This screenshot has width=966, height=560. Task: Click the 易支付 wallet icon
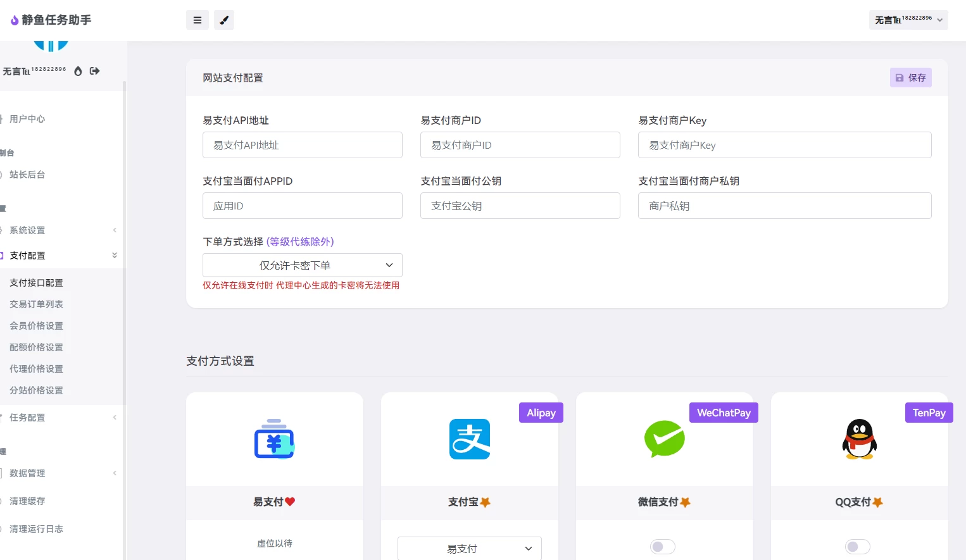coord(274,439)
